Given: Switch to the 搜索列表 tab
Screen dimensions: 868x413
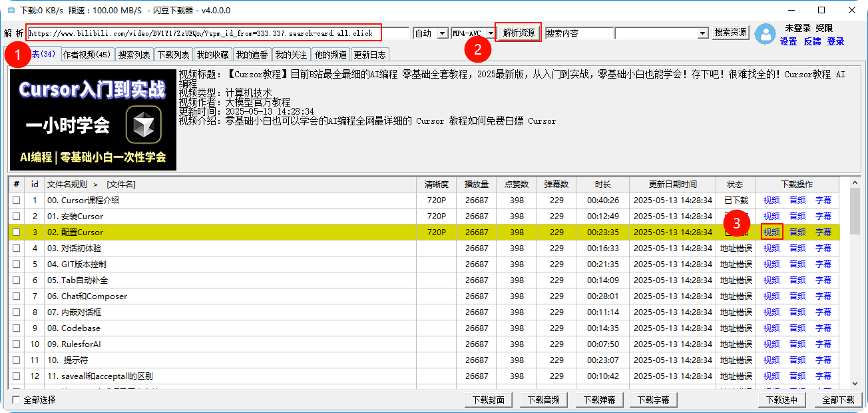Looking at the screenshot, I should (135, 55).
